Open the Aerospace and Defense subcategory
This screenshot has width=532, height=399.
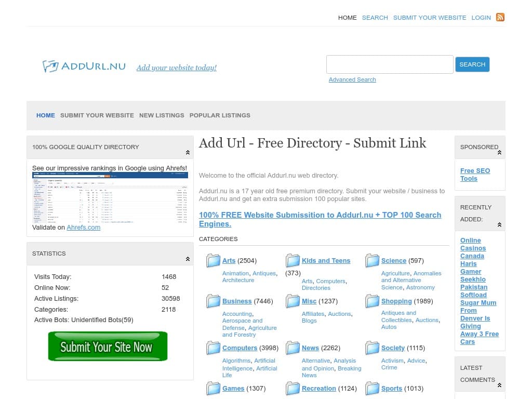(242, 324)
